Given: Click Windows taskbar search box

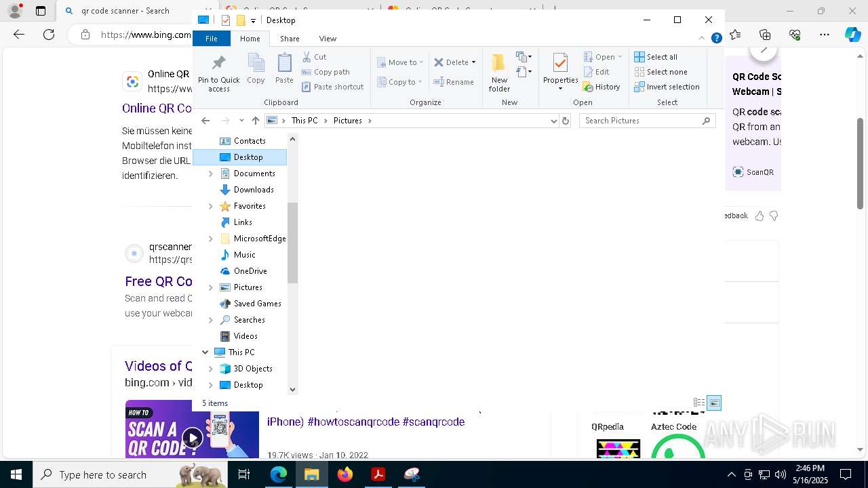Looking at the screenshot, I should tap(129, 474).
